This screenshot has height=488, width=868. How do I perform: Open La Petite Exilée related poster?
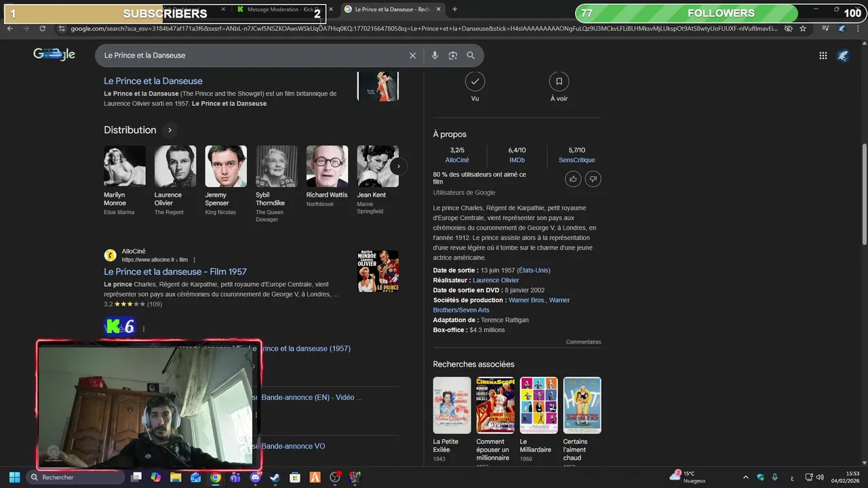tap(452, 405)
